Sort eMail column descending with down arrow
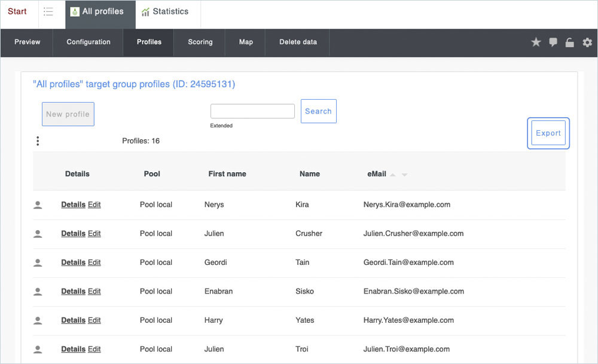 click(x=404, y=175)
